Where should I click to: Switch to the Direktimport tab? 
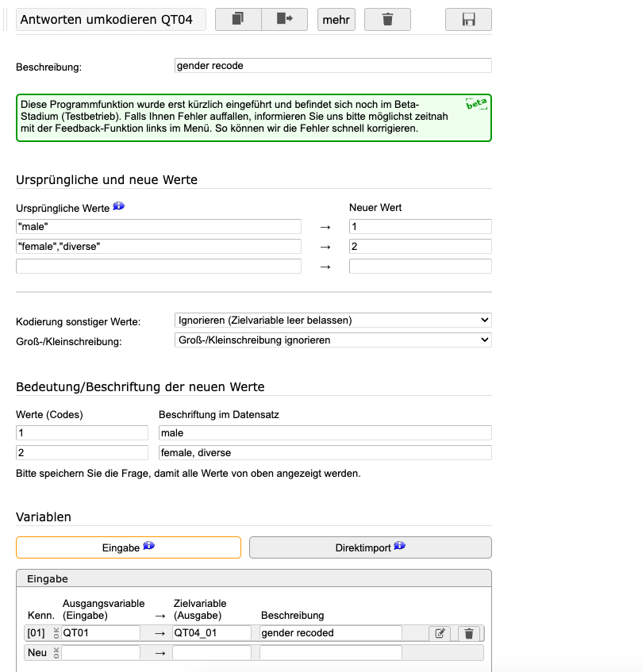(x=370, y=547)
